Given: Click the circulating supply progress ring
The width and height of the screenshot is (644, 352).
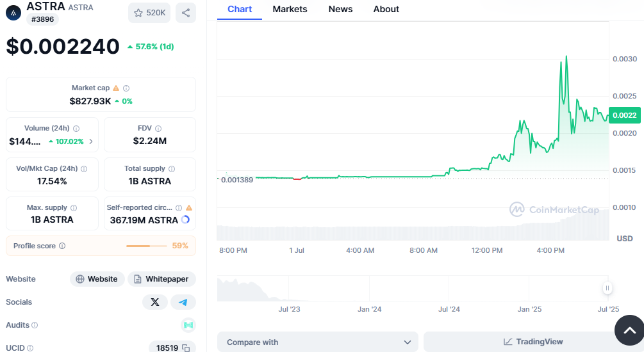Looking at the screenshot, I should tap(186, 220).
